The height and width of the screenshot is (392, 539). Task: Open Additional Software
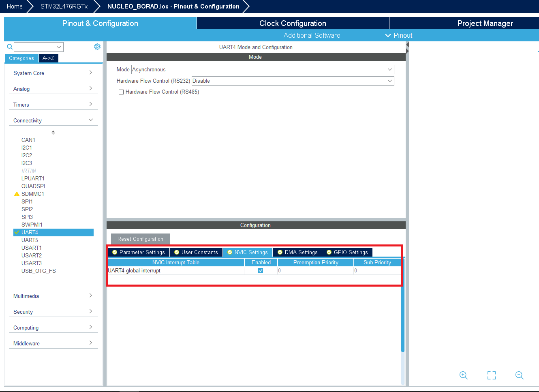pyautogui.click(x=312, y=35)
